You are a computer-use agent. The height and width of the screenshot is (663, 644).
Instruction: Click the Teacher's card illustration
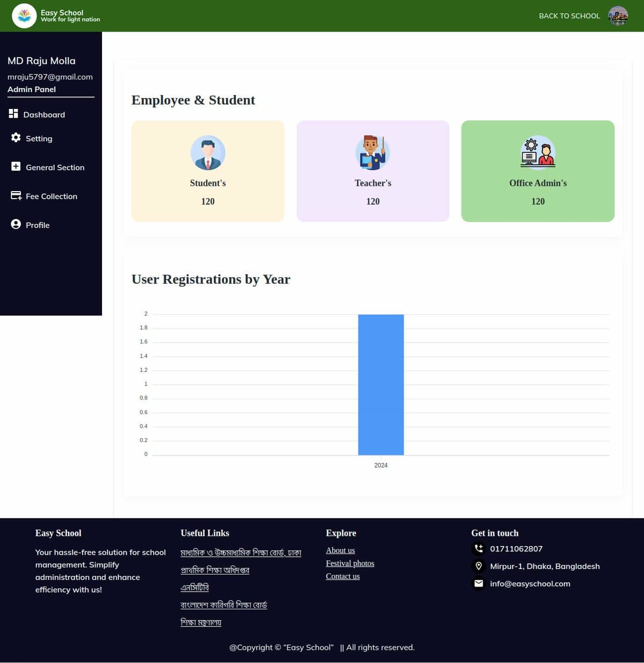click(372, 152)
